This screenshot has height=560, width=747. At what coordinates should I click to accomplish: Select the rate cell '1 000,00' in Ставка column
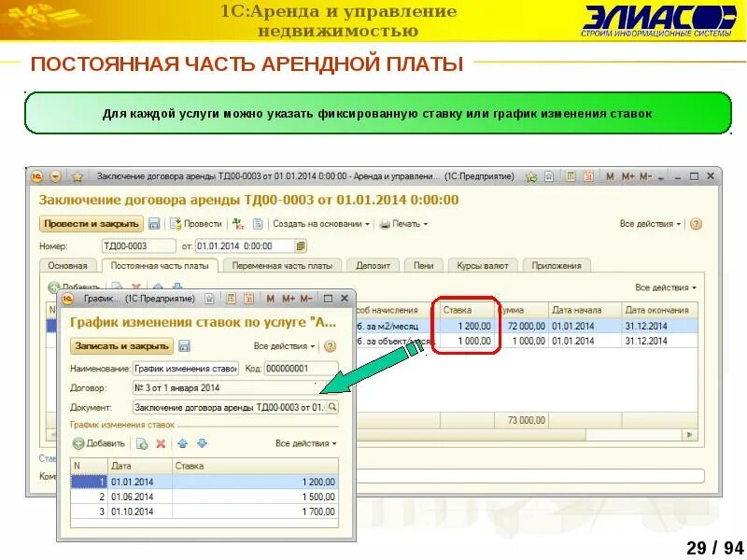pyautogui.click(x=467, y=341)
